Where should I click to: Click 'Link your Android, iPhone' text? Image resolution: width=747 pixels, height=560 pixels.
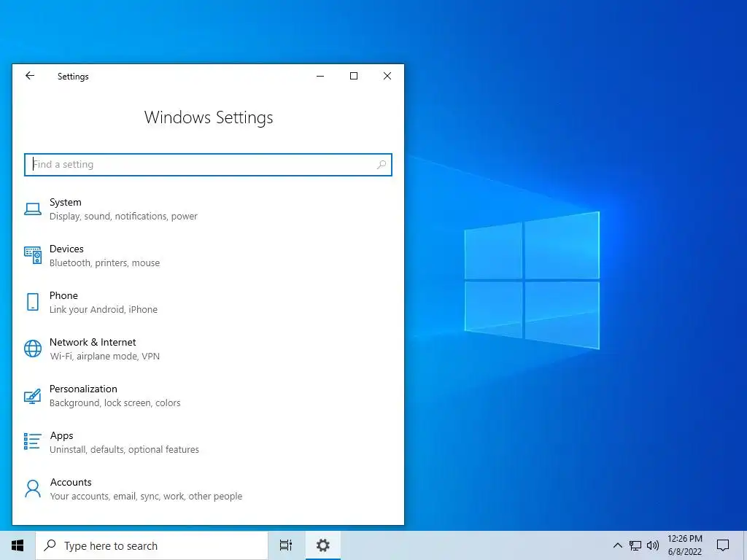[x=104, y=309]
